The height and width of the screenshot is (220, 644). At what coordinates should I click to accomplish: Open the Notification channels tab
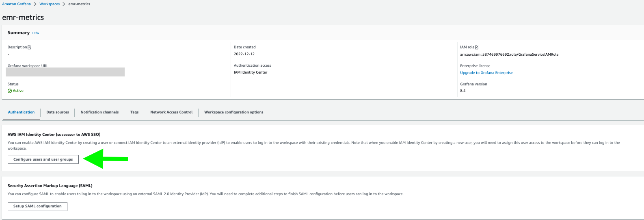pos(99,112)
